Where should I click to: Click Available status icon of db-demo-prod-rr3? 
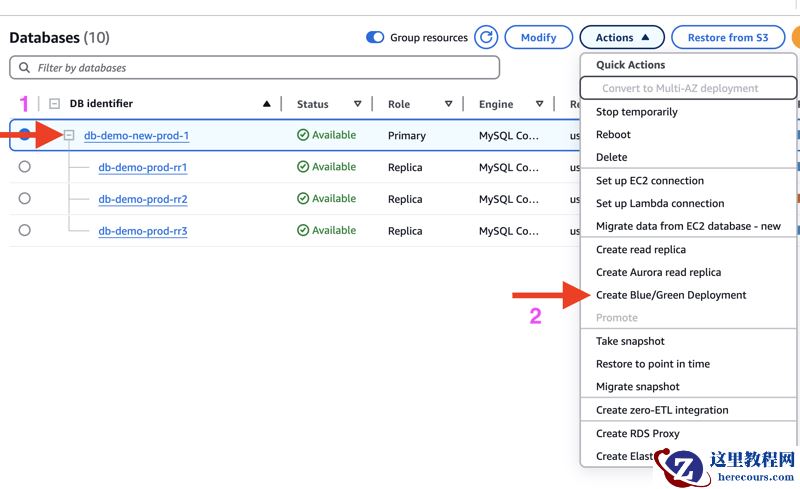click(303, 230)
